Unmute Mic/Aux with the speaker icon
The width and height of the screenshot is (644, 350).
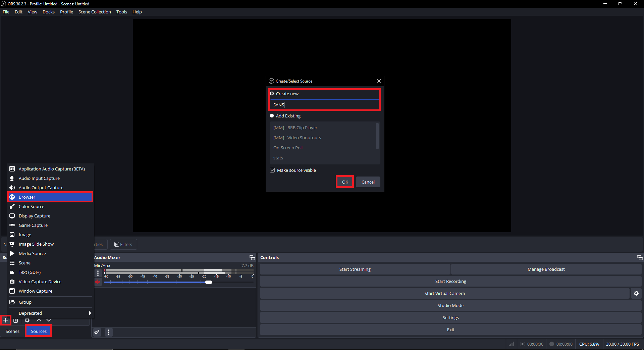tap(98, 282)
